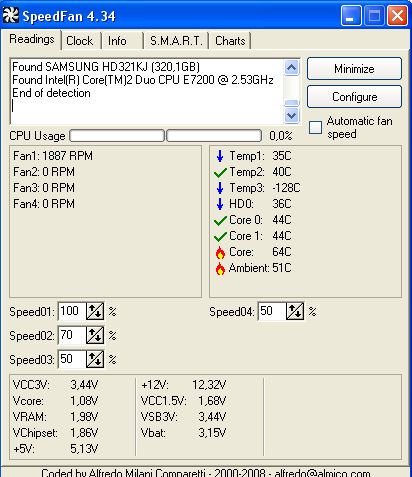The width and height of the screenshot is (412, 477).
Task: Select the Fan4: 0 RPM reading
Action: [x=44, y=204]
